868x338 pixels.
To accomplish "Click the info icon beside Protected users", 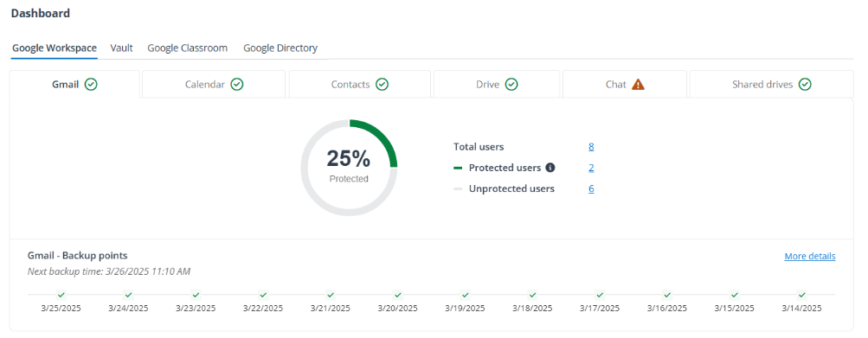I will click(550, 168).
